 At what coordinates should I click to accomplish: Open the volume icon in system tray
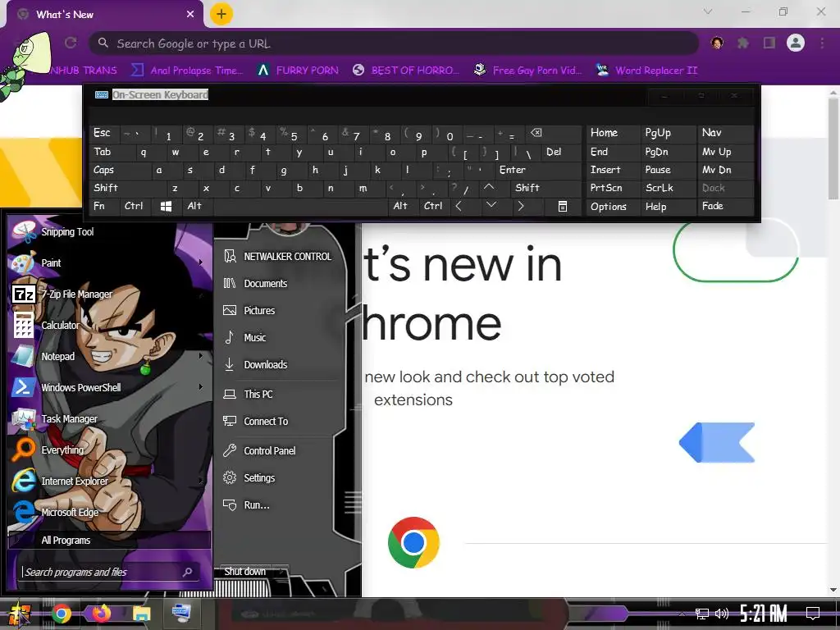[722, 614]
